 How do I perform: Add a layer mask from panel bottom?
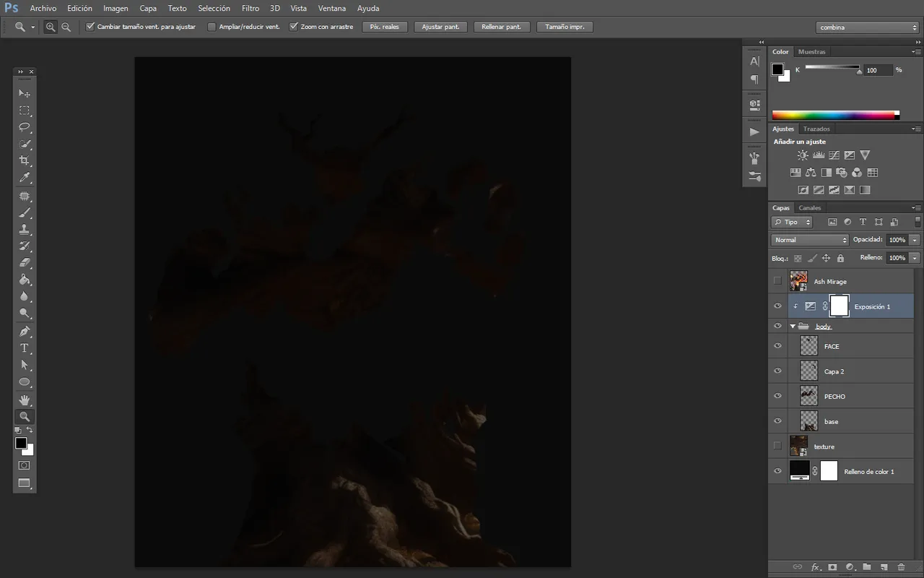832,567
